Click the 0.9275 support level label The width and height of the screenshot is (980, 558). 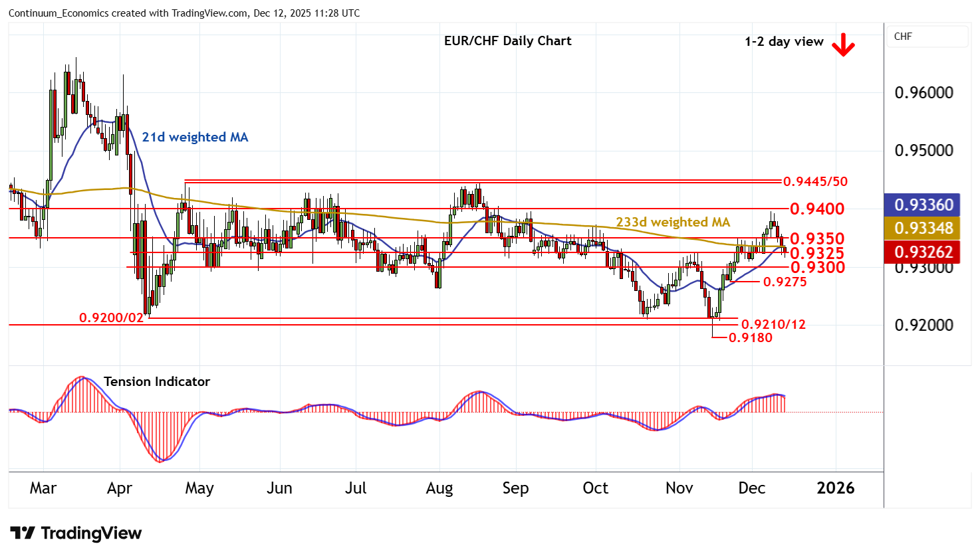785,282
